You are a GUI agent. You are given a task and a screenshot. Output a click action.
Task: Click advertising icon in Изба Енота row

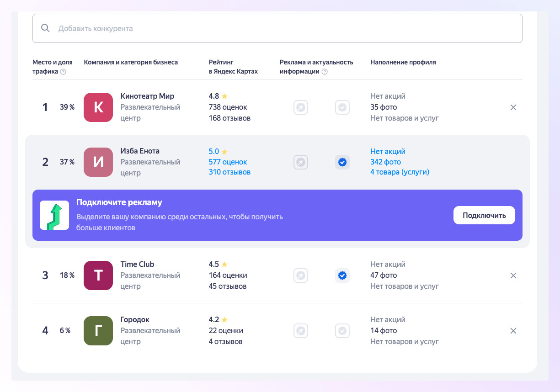301,162
